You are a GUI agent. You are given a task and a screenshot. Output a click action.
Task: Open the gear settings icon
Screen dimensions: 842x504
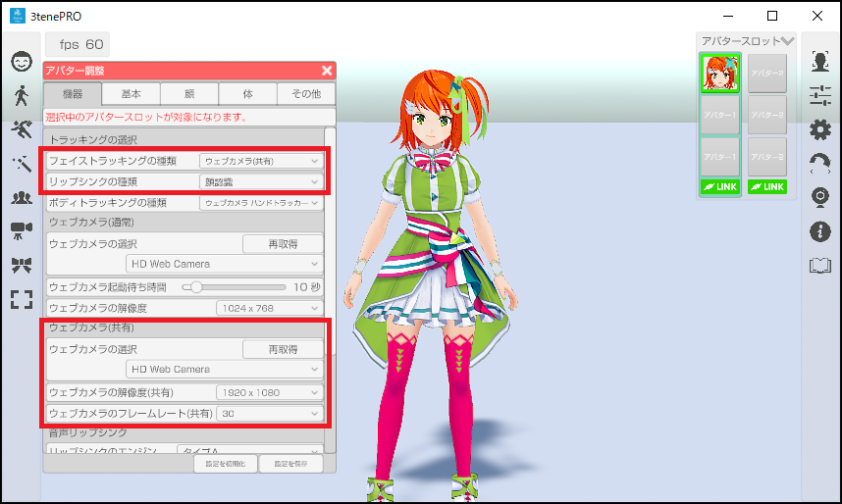coord(820,129)
